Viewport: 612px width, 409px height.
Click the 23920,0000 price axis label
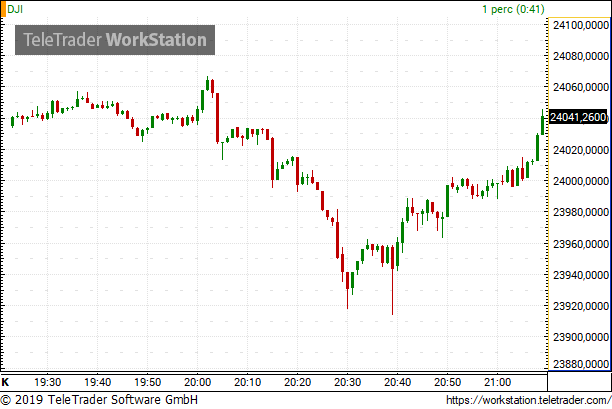coord(581,306)
